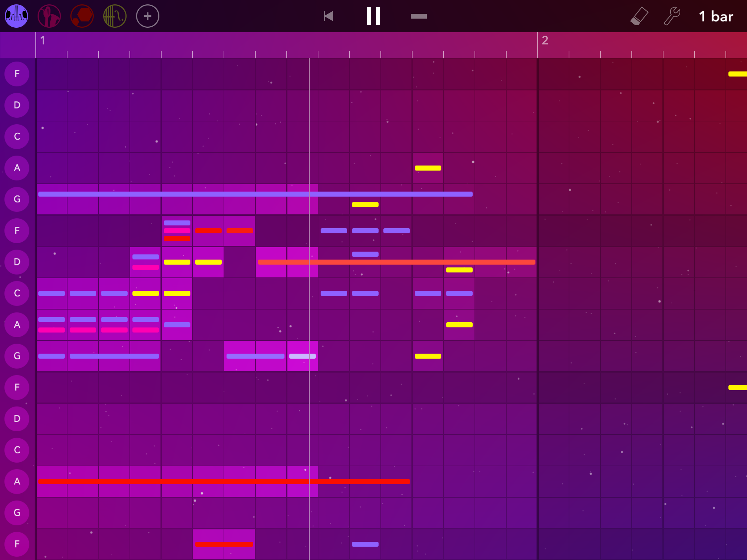
Task: Select the purple violin instrument track
Action: (16, 16)
